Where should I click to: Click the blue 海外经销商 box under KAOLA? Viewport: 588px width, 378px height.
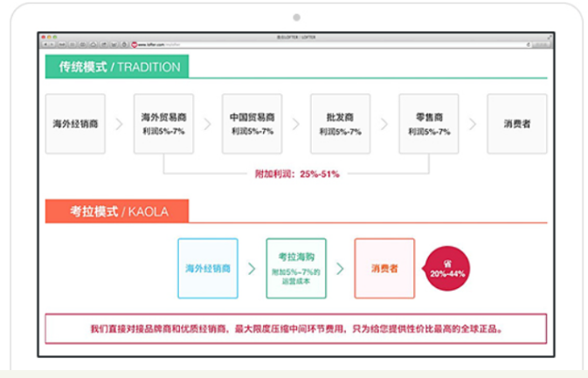208,268
